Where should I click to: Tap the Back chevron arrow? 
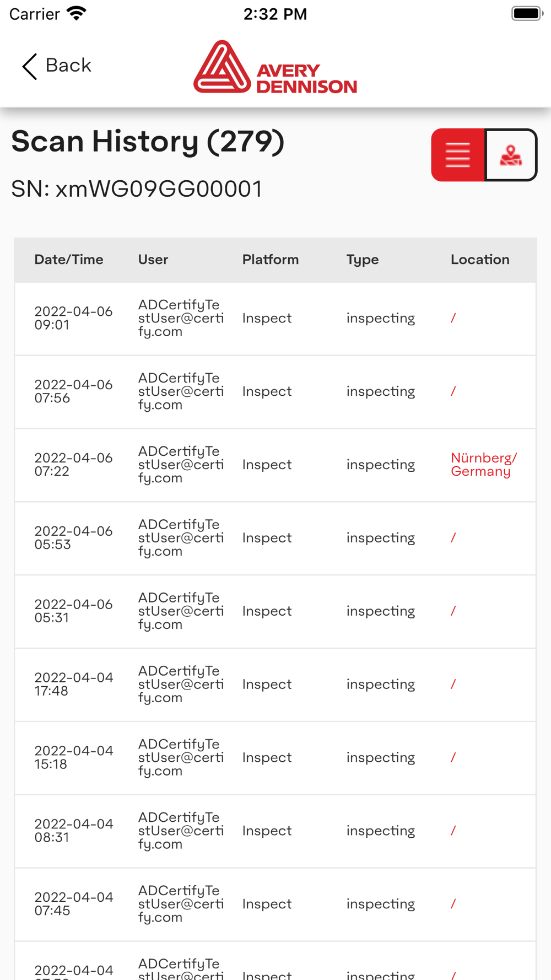click(29, 66)
